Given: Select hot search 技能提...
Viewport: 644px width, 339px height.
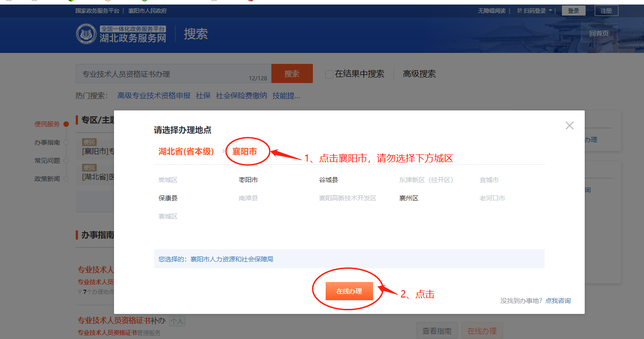Looking at the screenshot, I should (x=286, y=96).
